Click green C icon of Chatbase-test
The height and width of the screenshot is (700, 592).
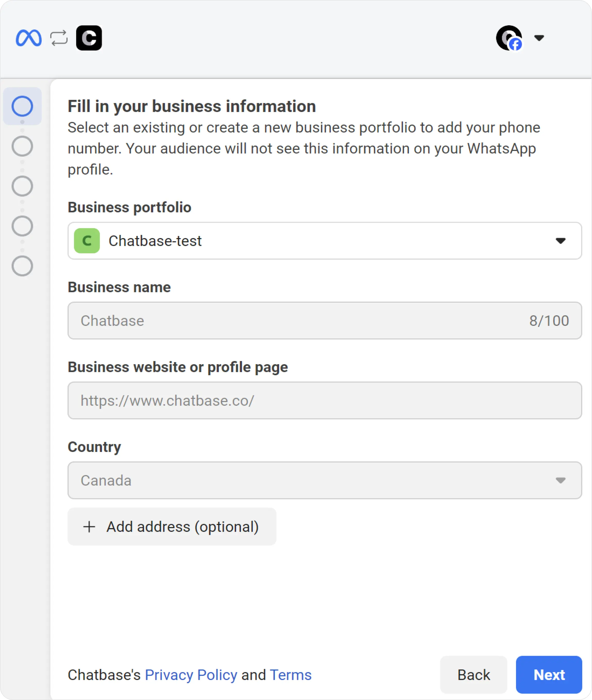coord(87,241)
